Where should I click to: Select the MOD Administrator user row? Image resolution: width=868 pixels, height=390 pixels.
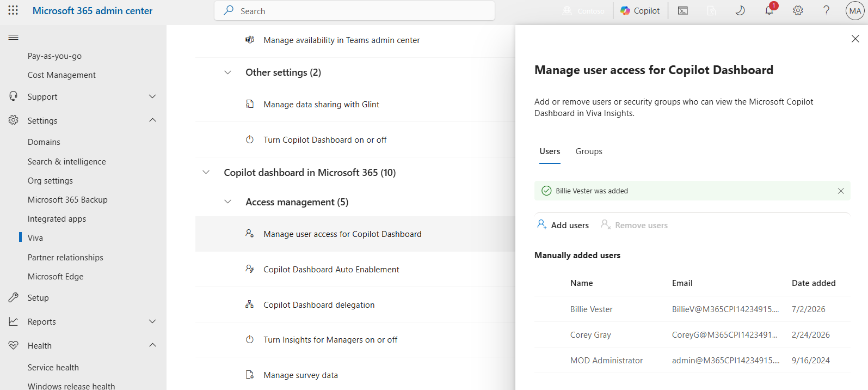point(692,360)
